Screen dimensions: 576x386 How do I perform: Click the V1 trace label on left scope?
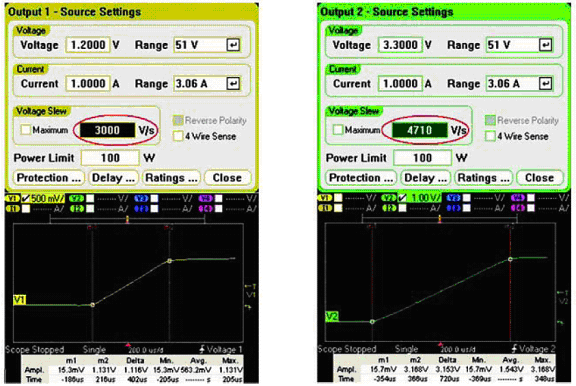[x=19, y=300]
